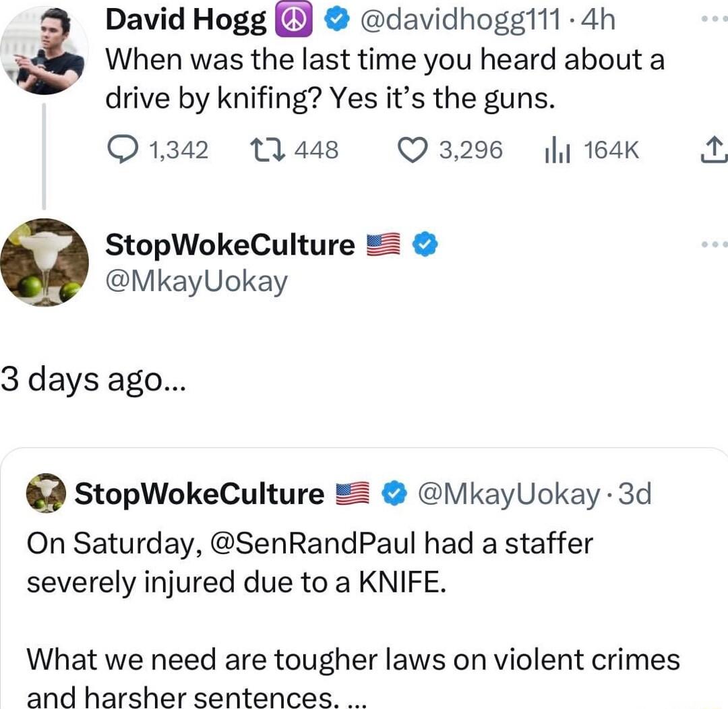The image size is (728, 709).
Task: Click the reply icon on David Hogg's tweet
Action: pos(125,150)
